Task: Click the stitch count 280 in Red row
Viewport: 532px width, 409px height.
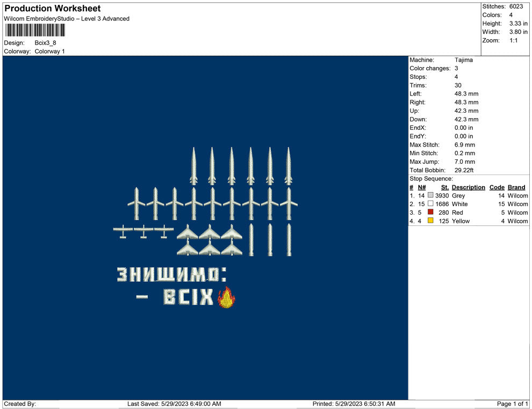Action: pyautogui.click(x=443, y=213)
